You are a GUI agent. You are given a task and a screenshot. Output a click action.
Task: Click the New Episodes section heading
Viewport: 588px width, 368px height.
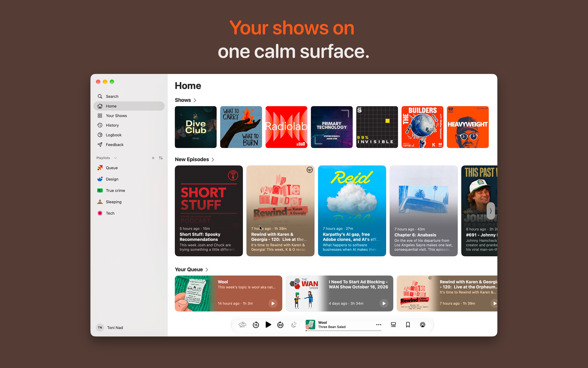pyautogui.click(x=192, y=159)
